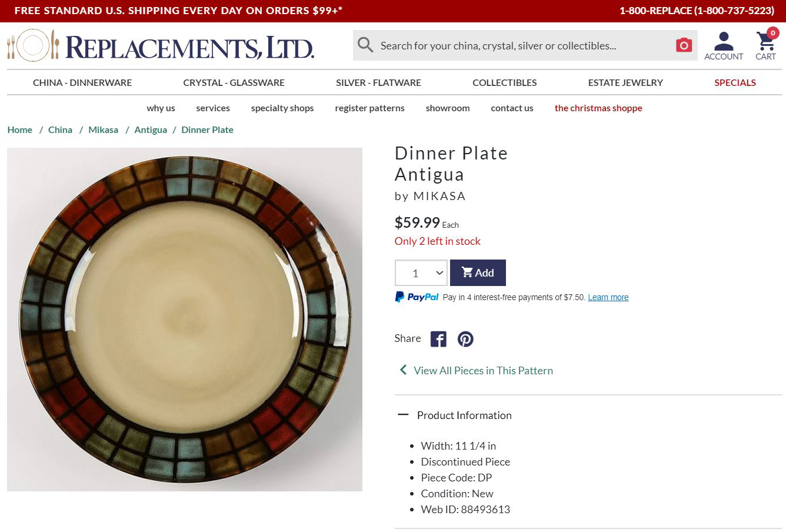Open the Crystal - Glassware menu
786x532 pixels.
coord(234,82)
